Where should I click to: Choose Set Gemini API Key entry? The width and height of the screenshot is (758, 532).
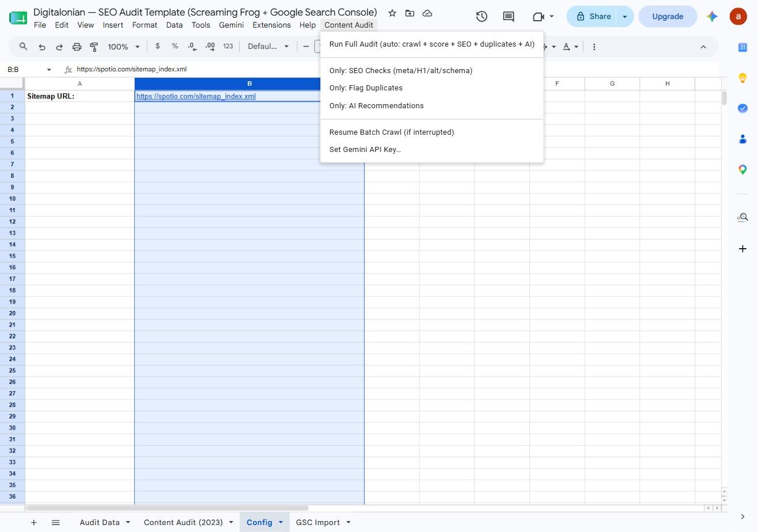(432, 150)
